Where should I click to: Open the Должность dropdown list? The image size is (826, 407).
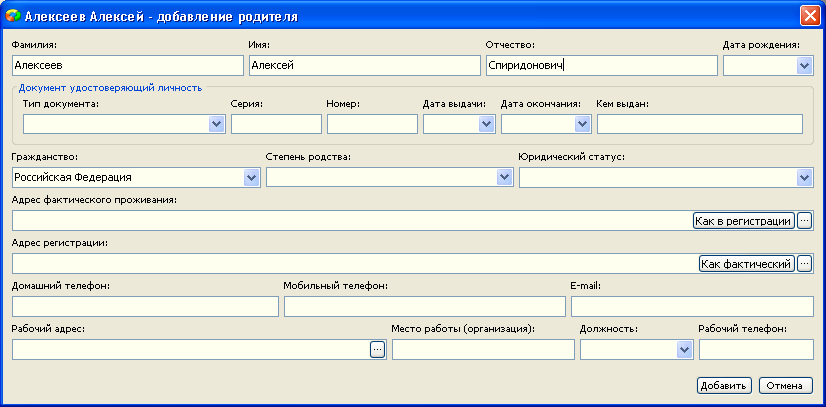(x=684, y=349)
